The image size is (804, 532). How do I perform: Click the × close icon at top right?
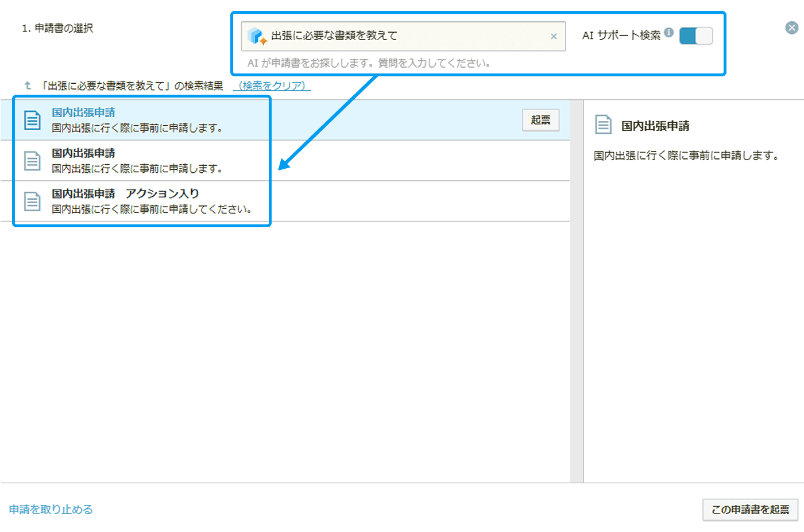[x=792, y=27]
